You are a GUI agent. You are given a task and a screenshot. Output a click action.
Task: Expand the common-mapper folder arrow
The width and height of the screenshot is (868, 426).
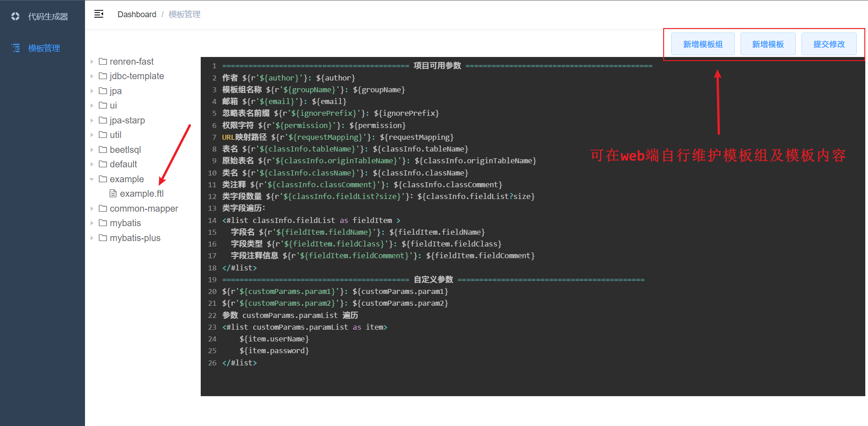tap(92, 208)
